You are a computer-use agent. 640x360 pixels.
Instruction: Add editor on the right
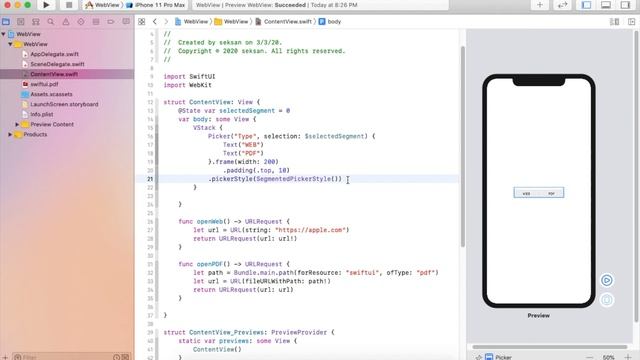click(631, 22)
